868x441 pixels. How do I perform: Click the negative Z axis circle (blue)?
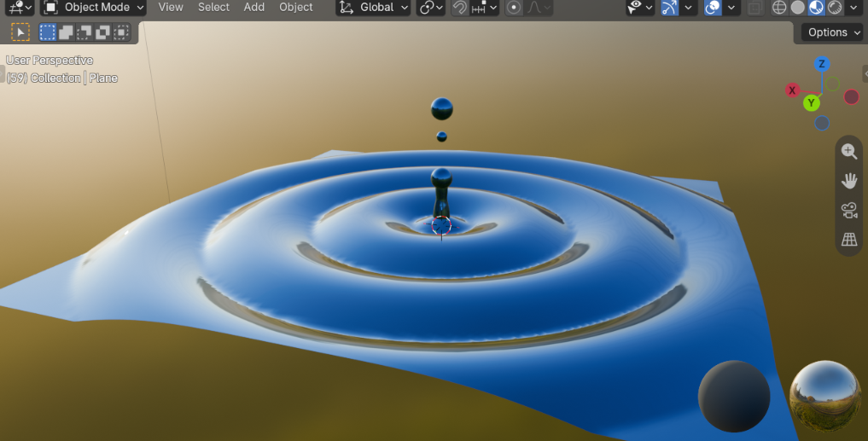(x=822, y=123)
